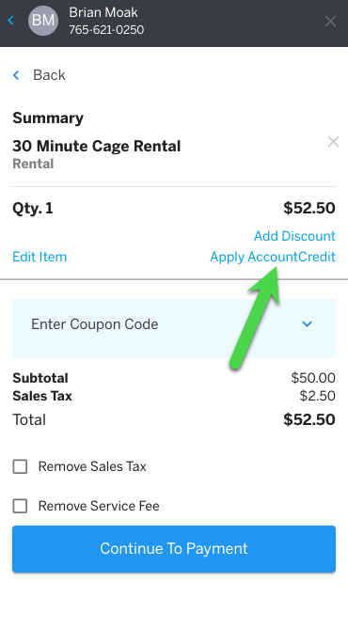Click the Sales Tax amount $2.50
348x644 pixels.
point(317,396)
